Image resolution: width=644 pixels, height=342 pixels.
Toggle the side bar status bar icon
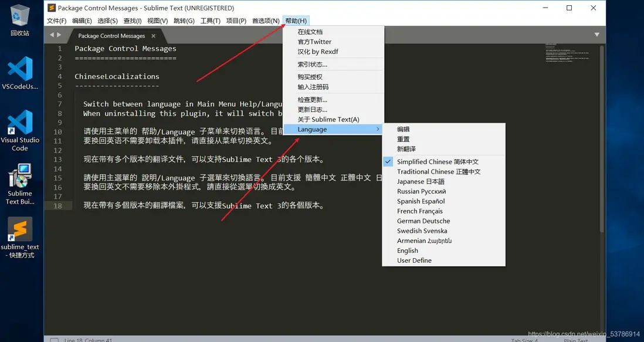[54, 340]
